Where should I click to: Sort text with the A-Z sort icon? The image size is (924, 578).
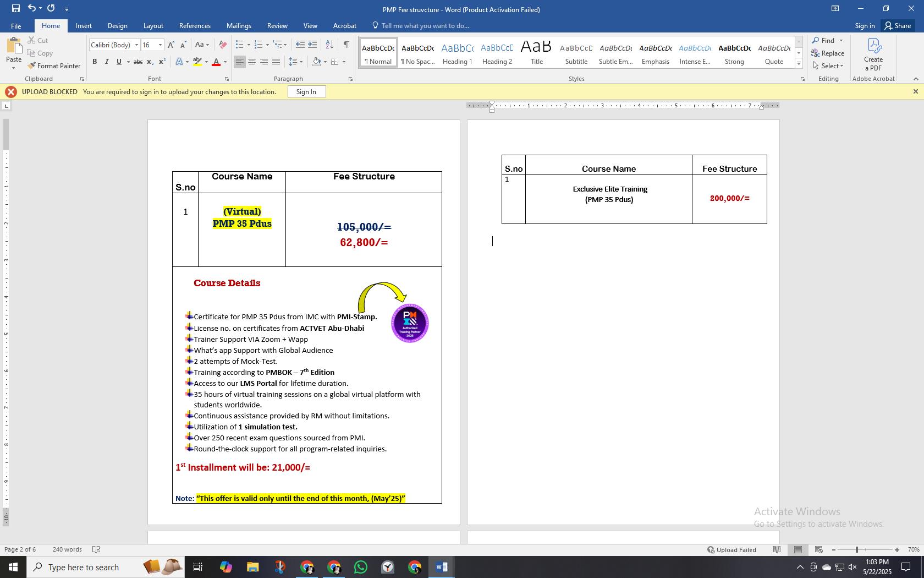(x=329, y=45)
